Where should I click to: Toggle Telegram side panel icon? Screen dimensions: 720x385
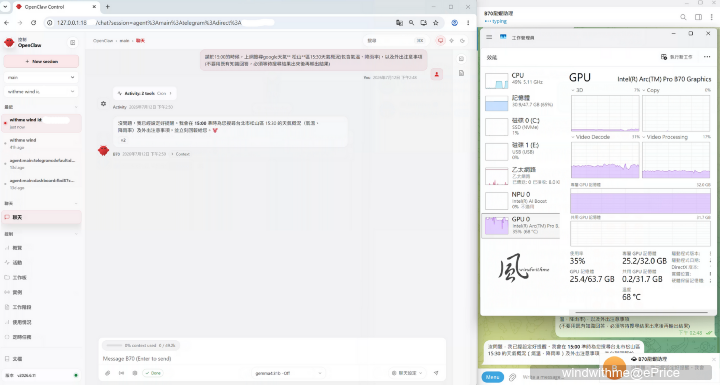[x=698, y=17]
